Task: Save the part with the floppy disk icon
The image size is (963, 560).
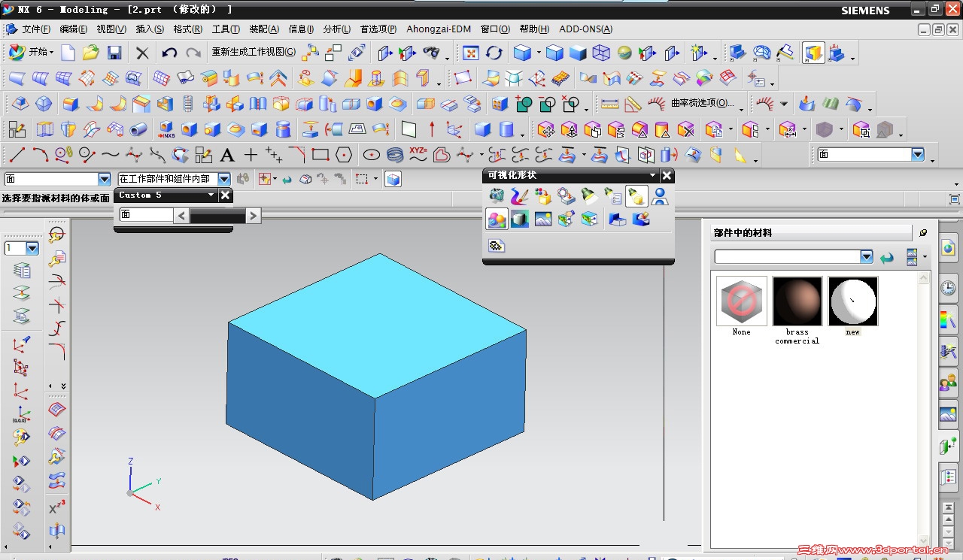Action: (x=114, y=53)
